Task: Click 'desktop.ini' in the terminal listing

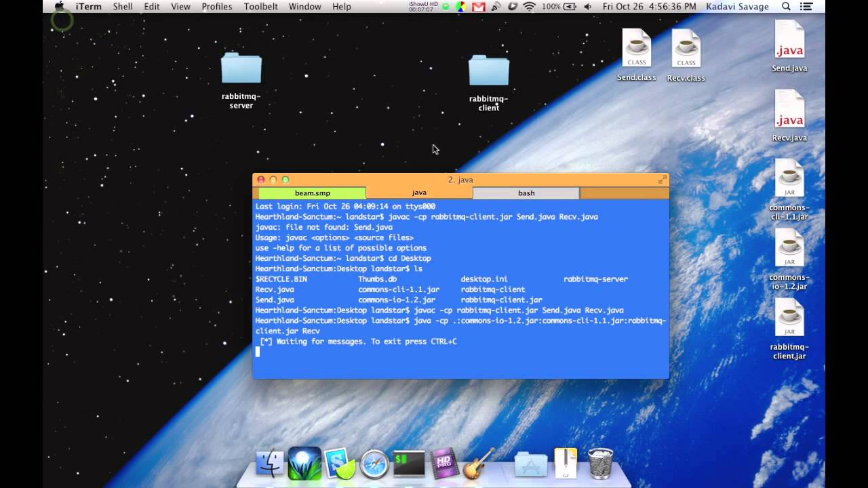Action: (x=484, y=279)
